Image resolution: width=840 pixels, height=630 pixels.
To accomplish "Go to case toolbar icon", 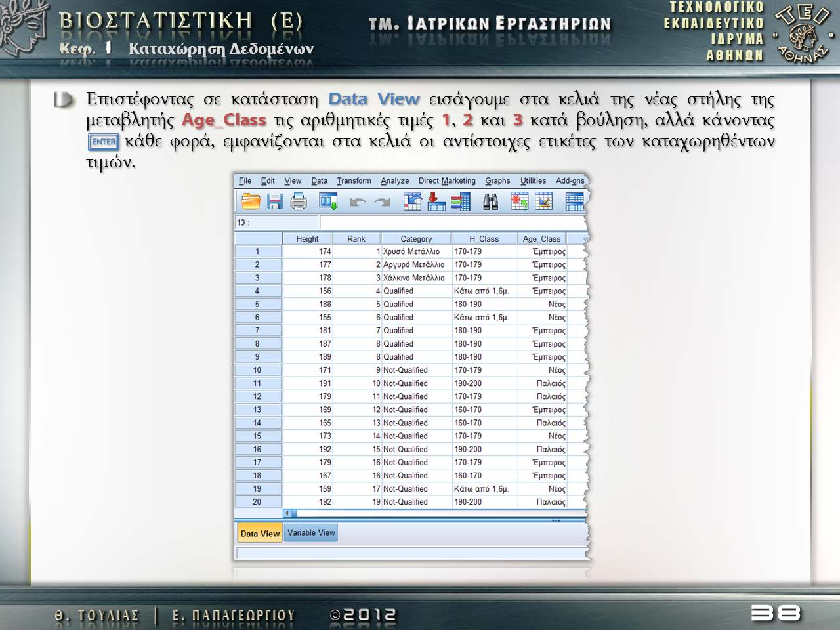I will (412, 201).
